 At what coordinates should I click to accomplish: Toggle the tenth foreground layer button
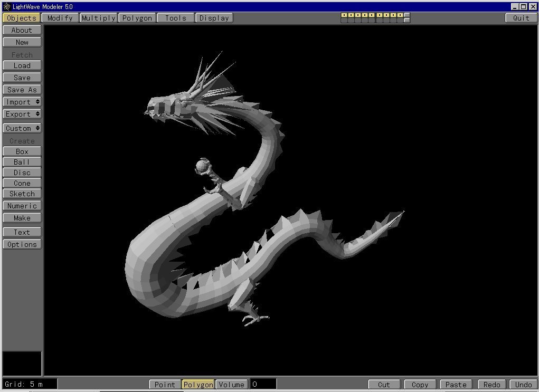coord(406,15)
